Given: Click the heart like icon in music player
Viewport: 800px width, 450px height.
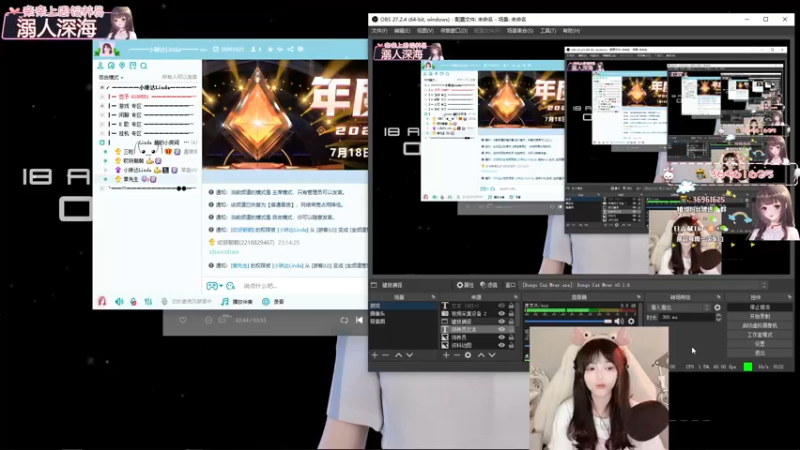Looking at the screenshot, I should (183, 320).
